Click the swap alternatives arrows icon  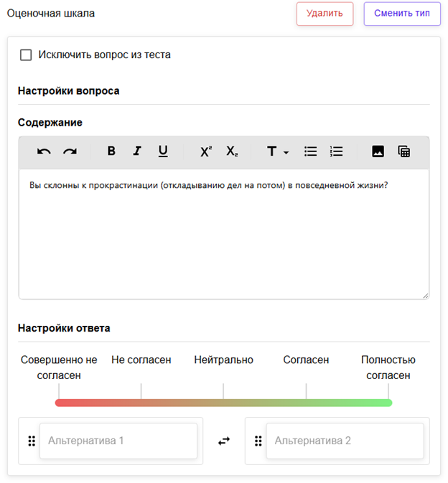[224, 441]
